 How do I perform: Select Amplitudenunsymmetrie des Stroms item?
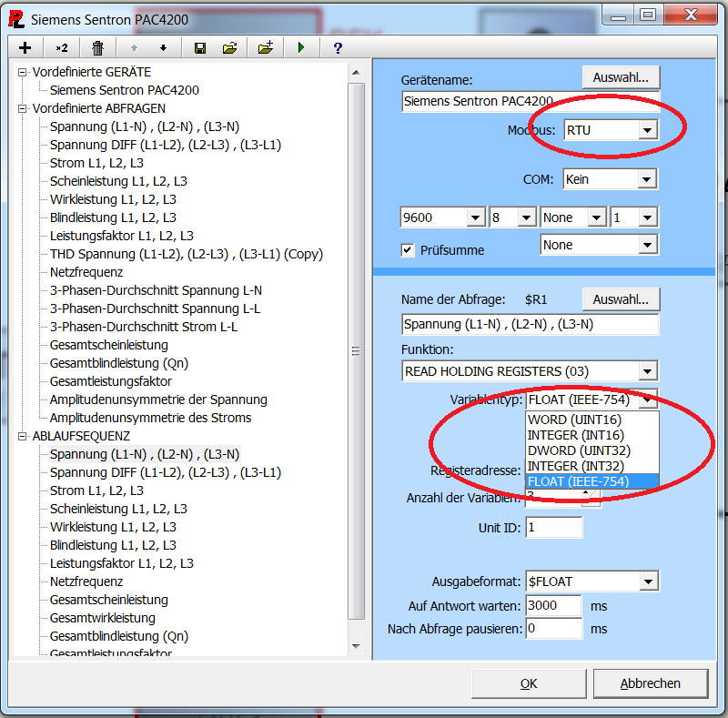[x=150, y=418]
